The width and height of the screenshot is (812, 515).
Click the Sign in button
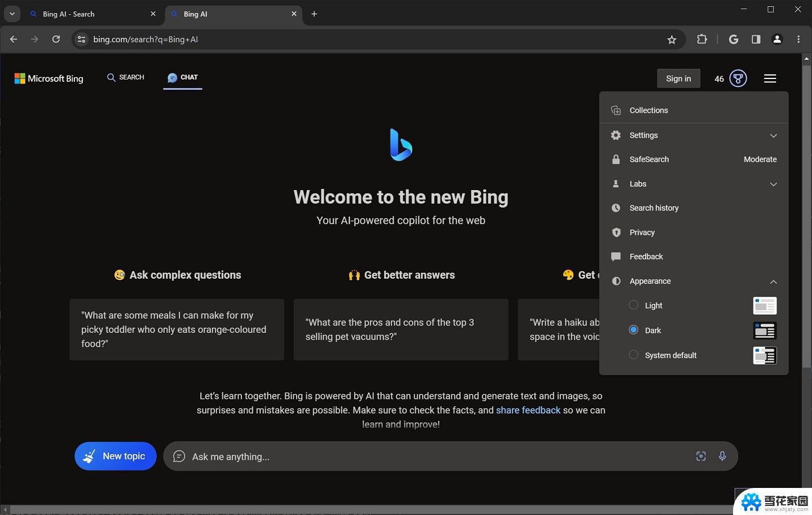(x=678, y=78)
